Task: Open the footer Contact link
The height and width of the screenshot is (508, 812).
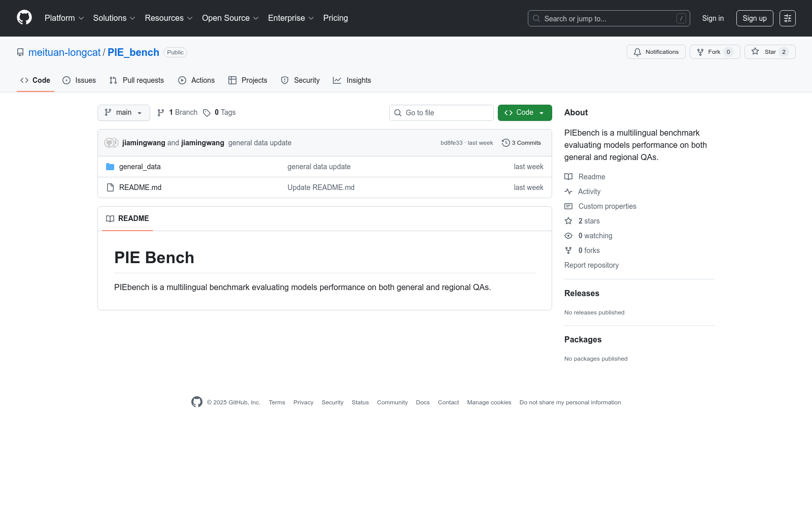Action: pos(448,402)
